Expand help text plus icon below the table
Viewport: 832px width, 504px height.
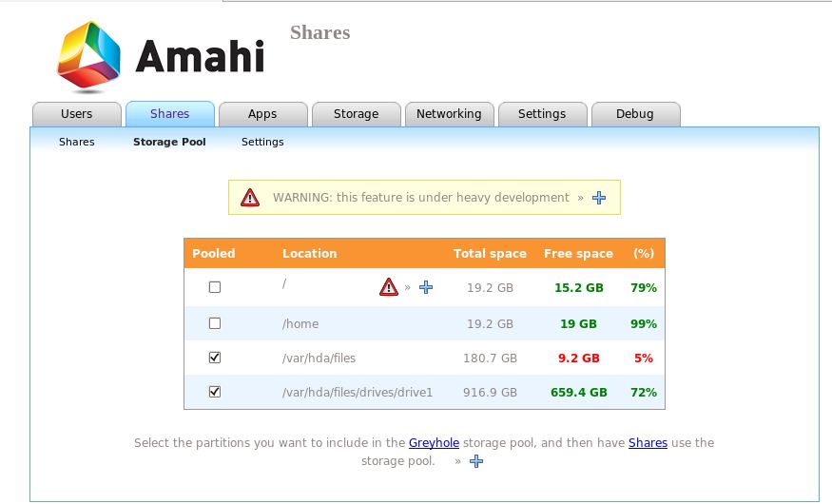pos(476,461)
